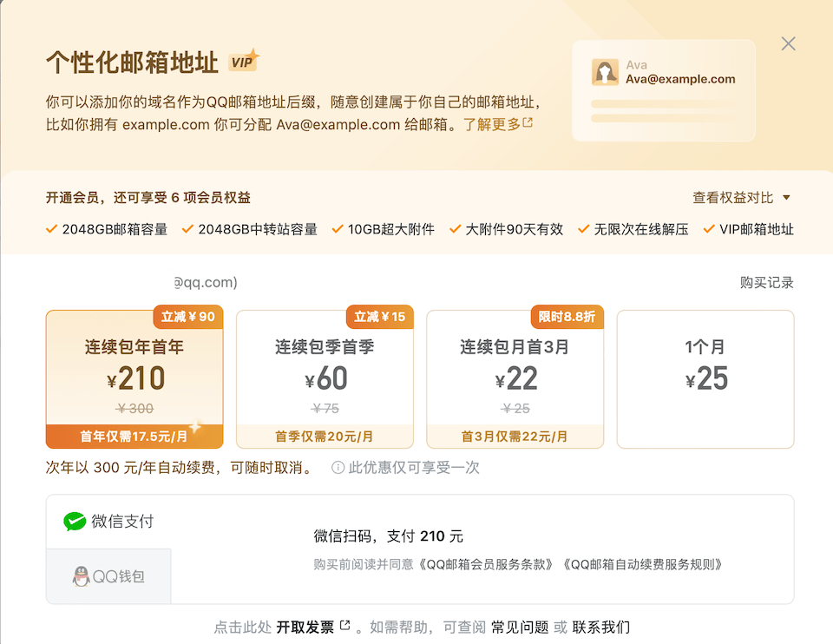Click the 首3月仅需22元/月 banner

[515, 437]
